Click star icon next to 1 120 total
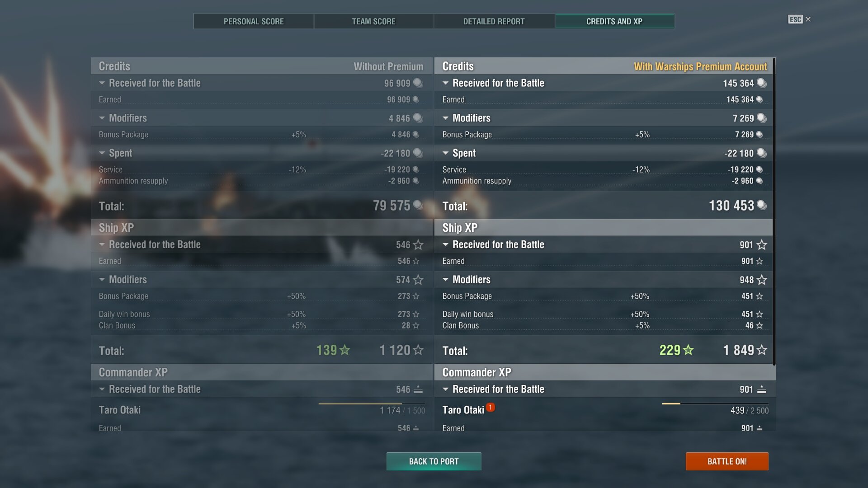 click(x=418, y=350)
